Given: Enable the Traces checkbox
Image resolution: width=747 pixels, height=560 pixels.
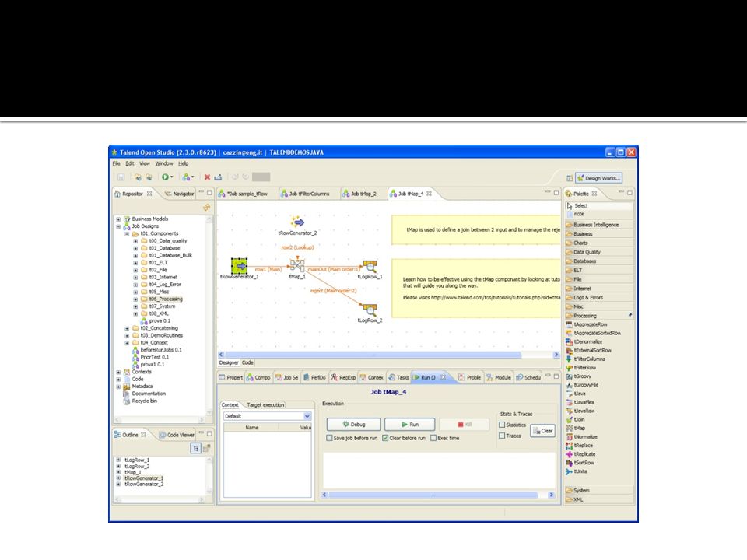Looking at the screenshot, I should (502, 436).
